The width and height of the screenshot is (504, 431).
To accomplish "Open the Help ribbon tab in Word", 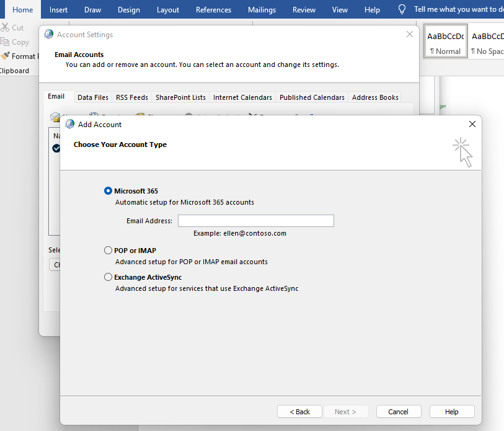I will coord(372,10).
